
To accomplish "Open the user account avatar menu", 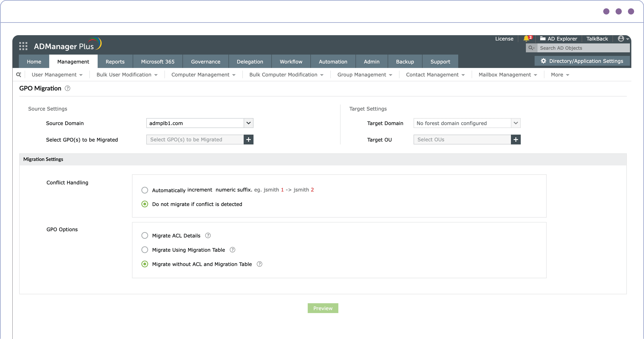I will pos(621,39).
